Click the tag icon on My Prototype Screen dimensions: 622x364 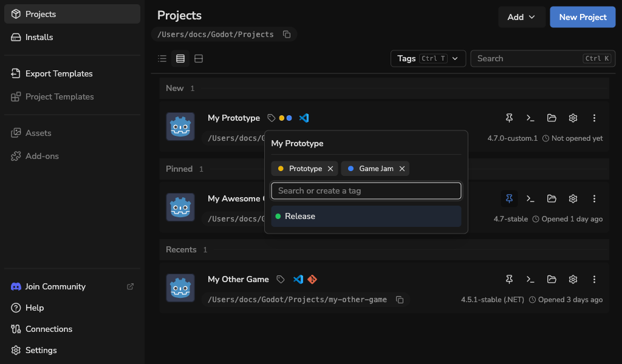(272, 118)
